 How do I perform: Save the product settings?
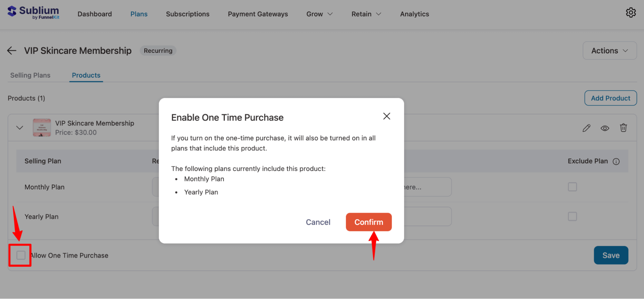pyautogui.click(x=610, y=255)
